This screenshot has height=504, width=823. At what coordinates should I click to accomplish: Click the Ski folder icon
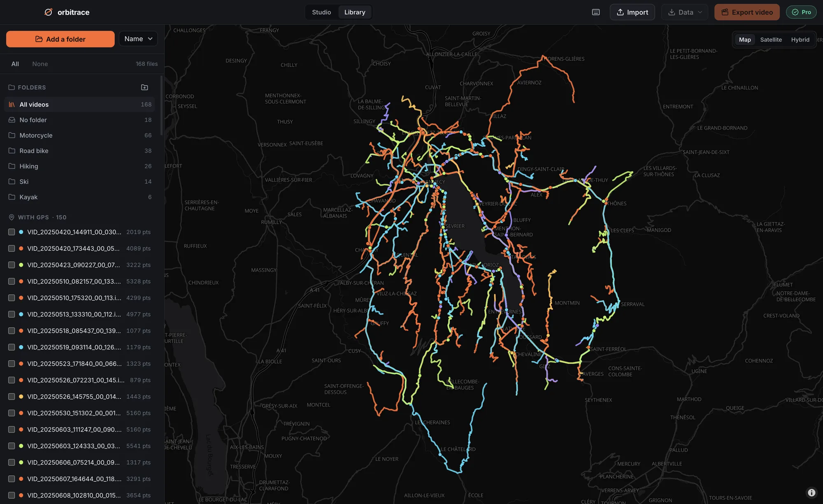pos(12,181)
